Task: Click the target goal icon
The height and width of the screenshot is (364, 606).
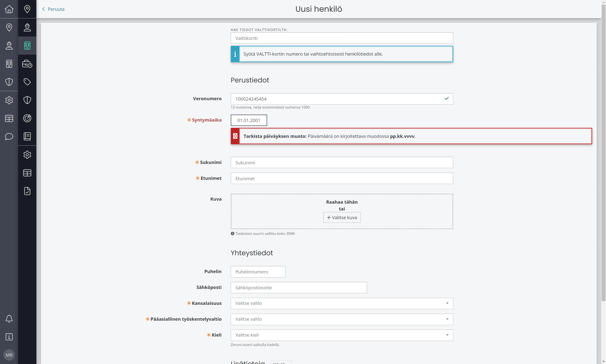Action: click(27, 118)
